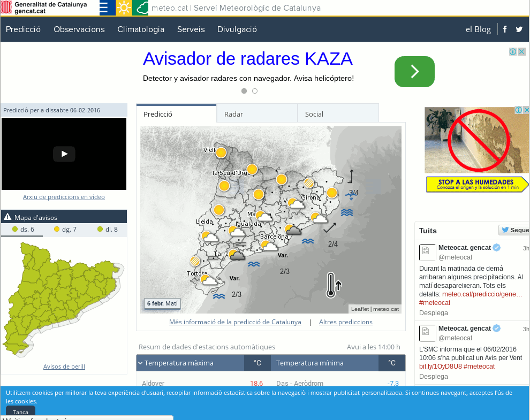Open Meteocat Twitter page icon
Viewport: 530px width, 420px height.
(x=519, y=29)
